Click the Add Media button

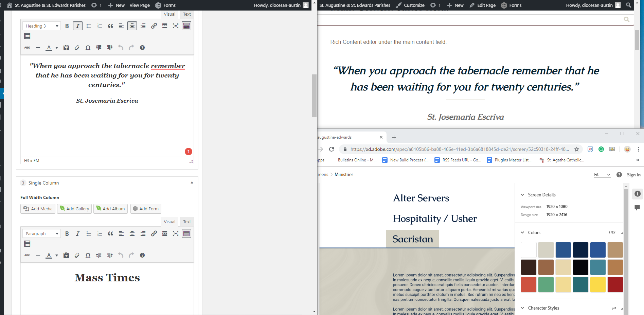click(38, 209)
